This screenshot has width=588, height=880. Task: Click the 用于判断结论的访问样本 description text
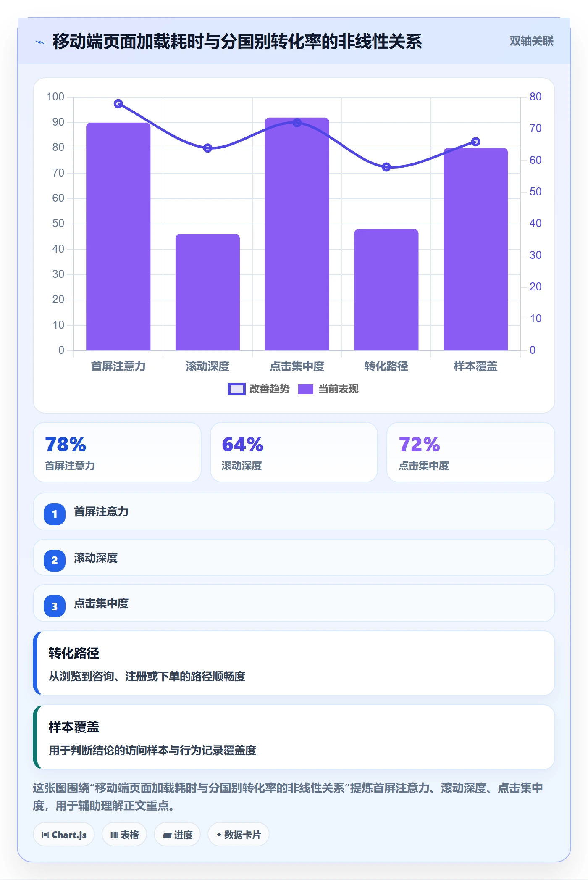(x=152, y=750)
